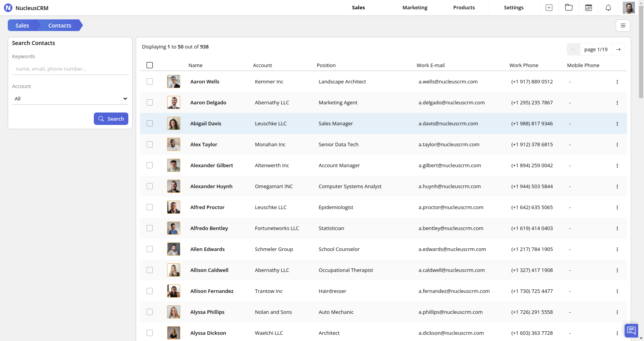
Task: Open the quick add plus icon
Action: (549, 8)
